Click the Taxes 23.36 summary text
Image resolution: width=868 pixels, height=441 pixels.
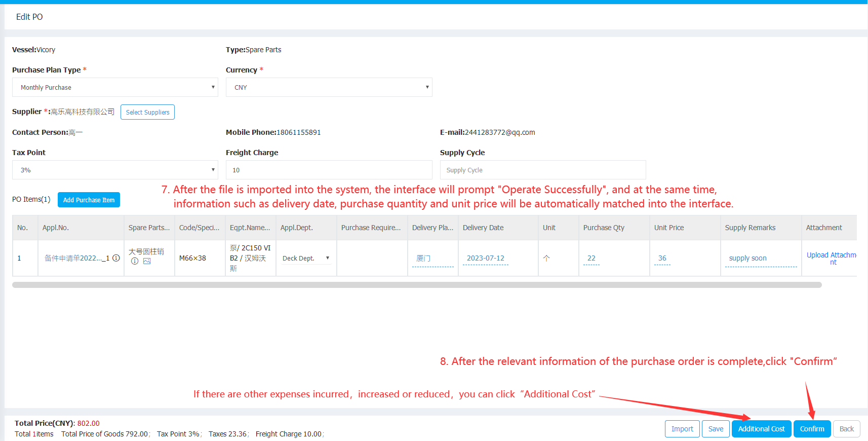(227, 434)
